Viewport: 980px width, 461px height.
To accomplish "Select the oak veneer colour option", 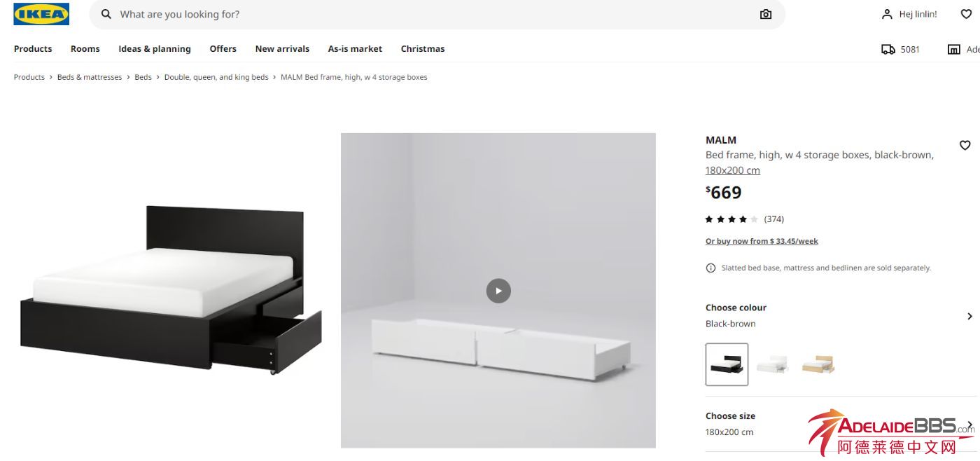I will click(x=818, y=364).
